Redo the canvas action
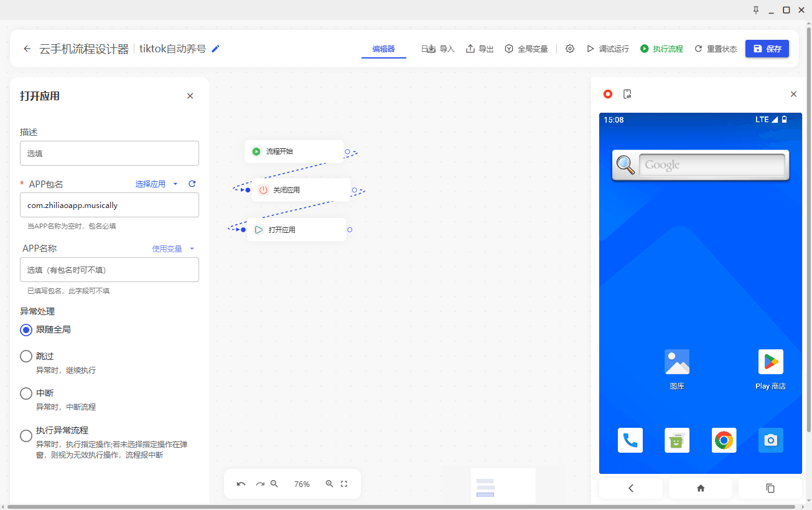This screenshot has height=510, width=812. point(260,484)
